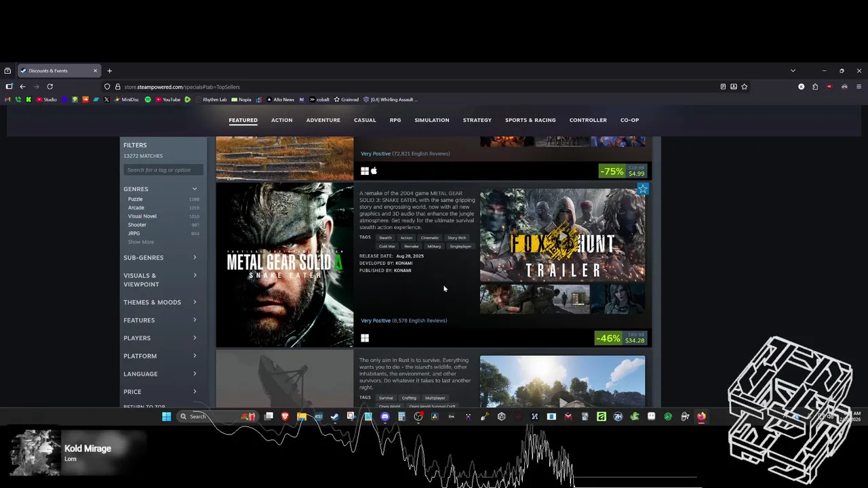This screenshot has height=488, width=868.
Task: Open Discord from the taskbar
Action: coord(384,416)
